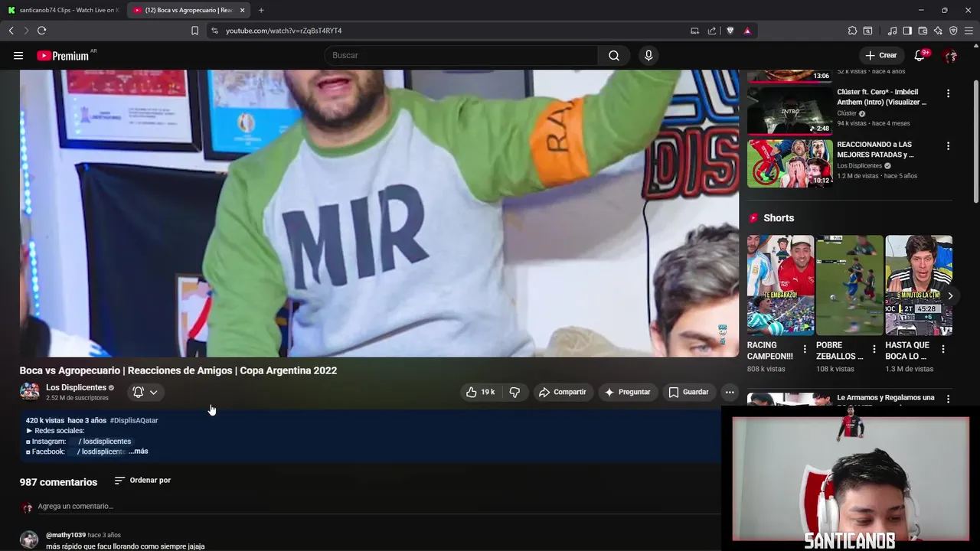980x551 pixels.
Task: Open the POBRE ZEBALLOS short thumbnail
Action: 849,285
